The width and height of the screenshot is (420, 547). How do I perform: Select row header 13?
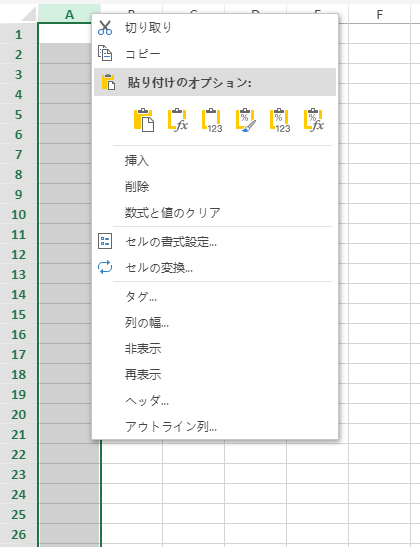(18, 274)
